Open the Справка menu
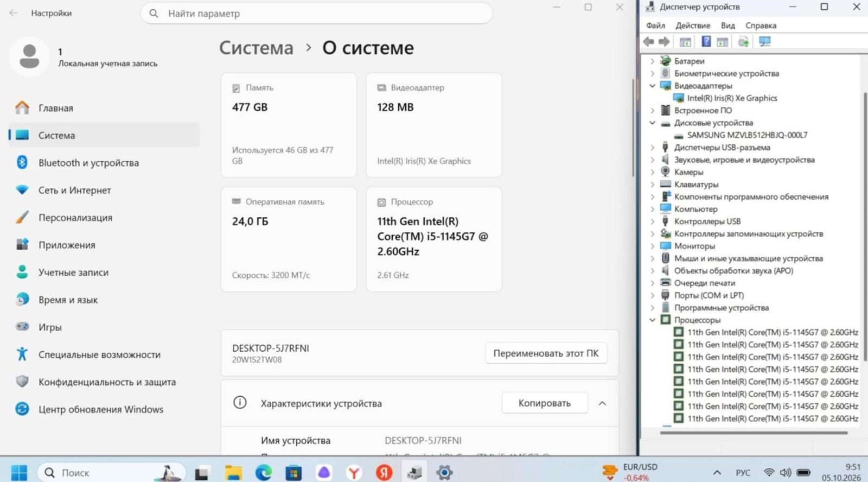This screenshot has height=482, width=868. 761,26
